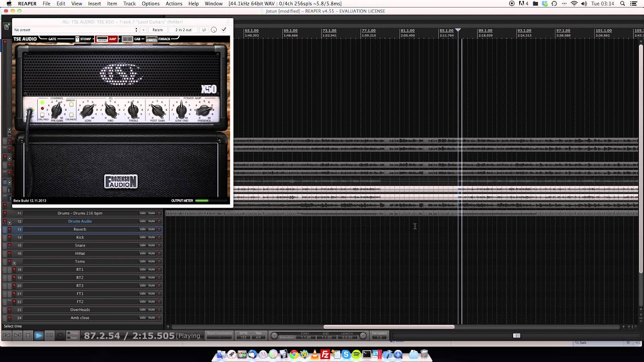644x362 pixels.
Task: Open the plugin preset dropdown
Action: [x=75, y=30]
